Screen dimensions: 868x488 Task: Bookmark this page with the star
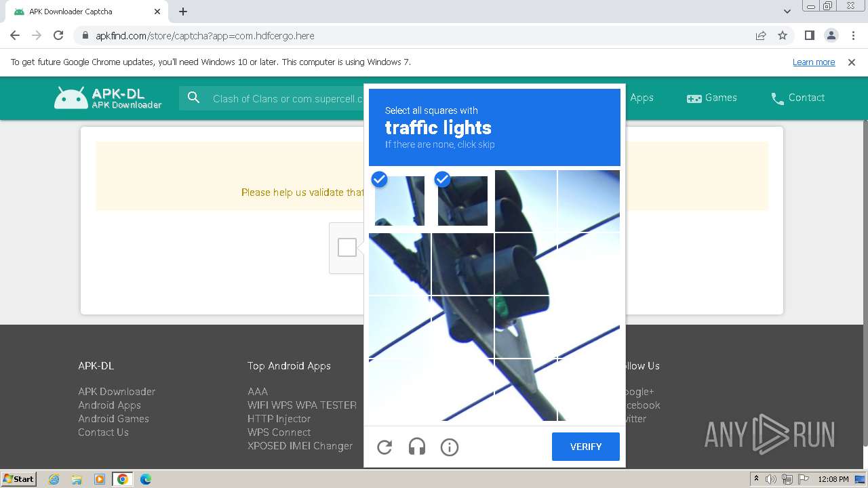point(783,35)
